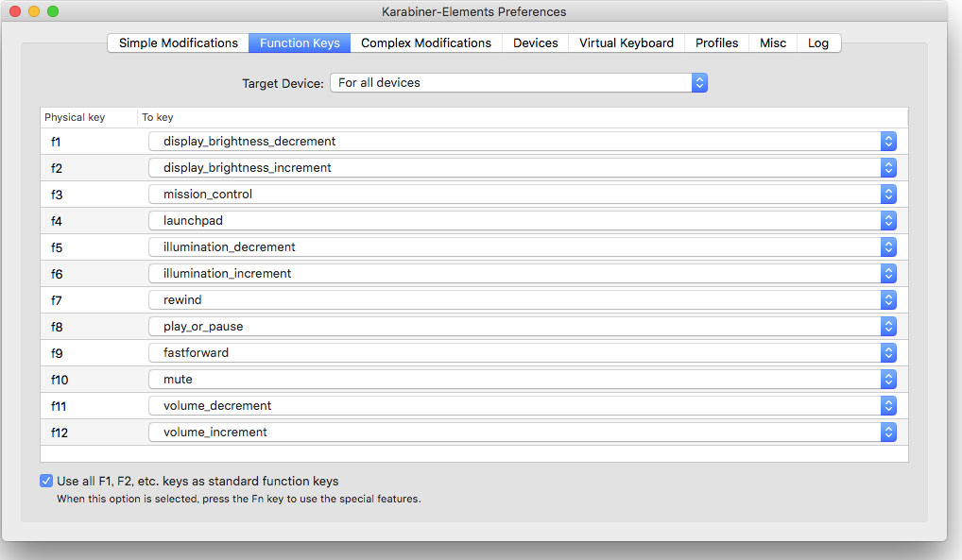
Task: Click the green zoom window button
Action: tap(53, 11)
